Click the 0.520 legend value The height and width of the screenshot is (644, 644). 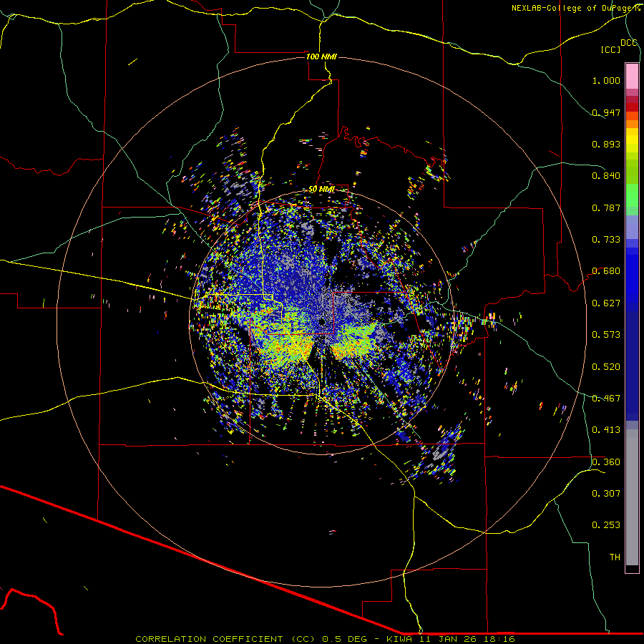point(606,367)
